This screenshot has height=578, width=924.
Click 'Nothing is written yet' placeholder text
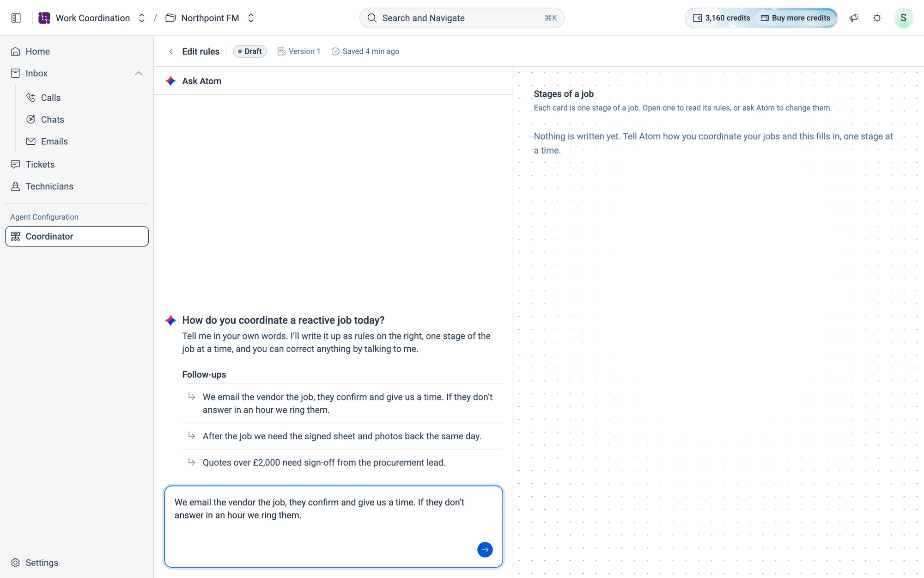click(x=713, y=143)
